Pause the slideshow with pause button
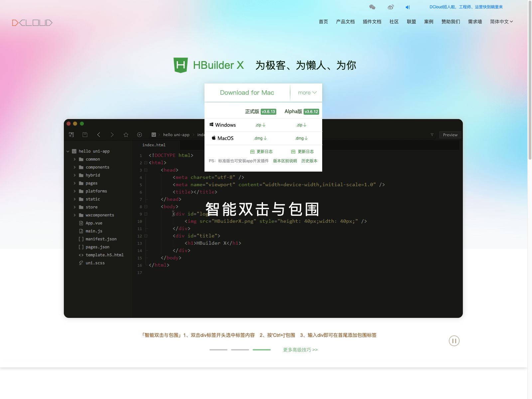This screenshot has width=532, height=399. click(454, 341)
